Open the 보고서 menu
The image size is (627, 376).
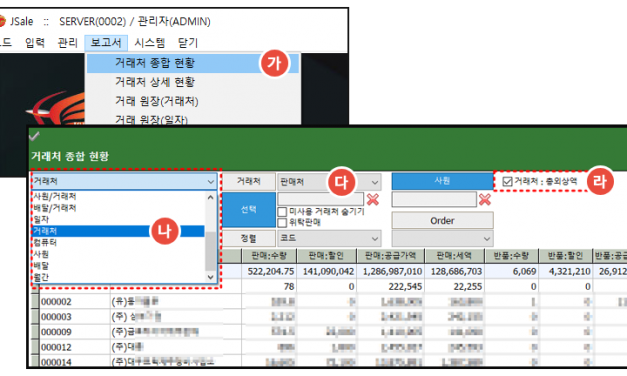[x=106, y=42]
